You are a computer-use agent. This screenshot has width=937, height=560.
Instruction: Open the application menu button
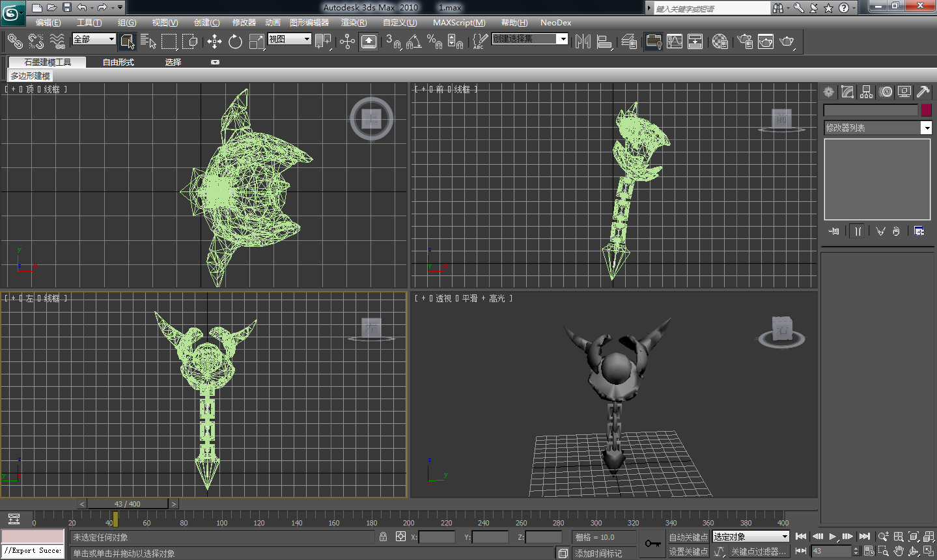point(12,12)
